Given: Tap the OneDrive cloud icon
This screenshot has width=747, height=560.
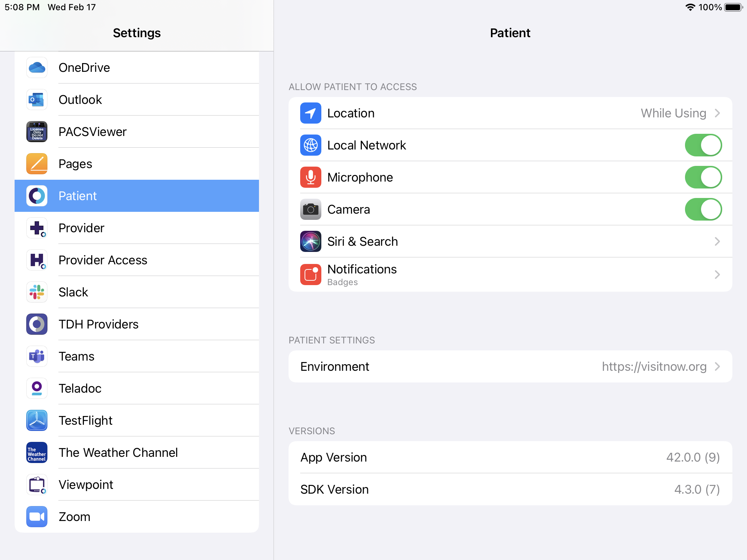Looking at the screenshot, I should [37, 67].
